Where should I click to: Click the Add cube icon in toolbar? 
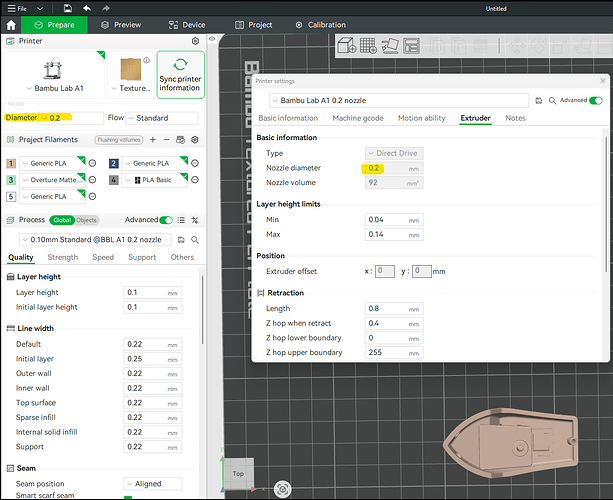click(x=346, y=45)
